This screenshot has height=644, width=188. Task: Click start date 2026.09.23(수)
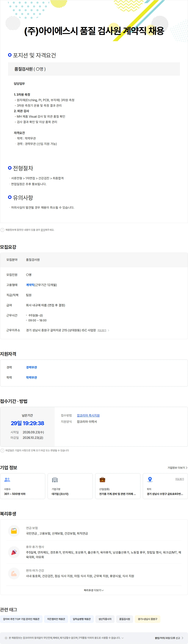[33, 432]
